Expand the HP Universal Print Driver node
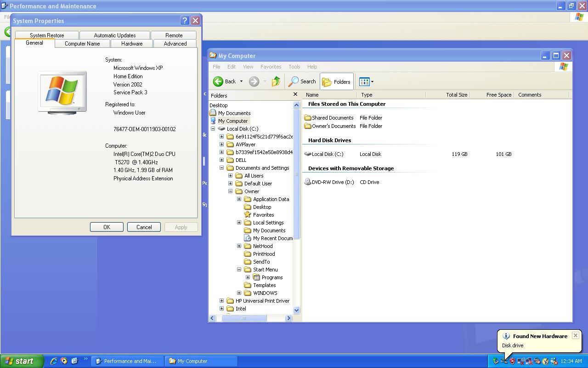 pyautogui.click(x=221, y=301)
